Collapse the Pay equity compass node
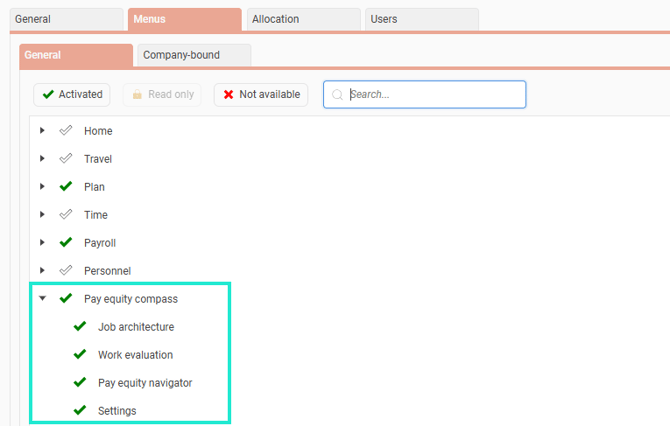Screen dimensions: 670x426 42,298
